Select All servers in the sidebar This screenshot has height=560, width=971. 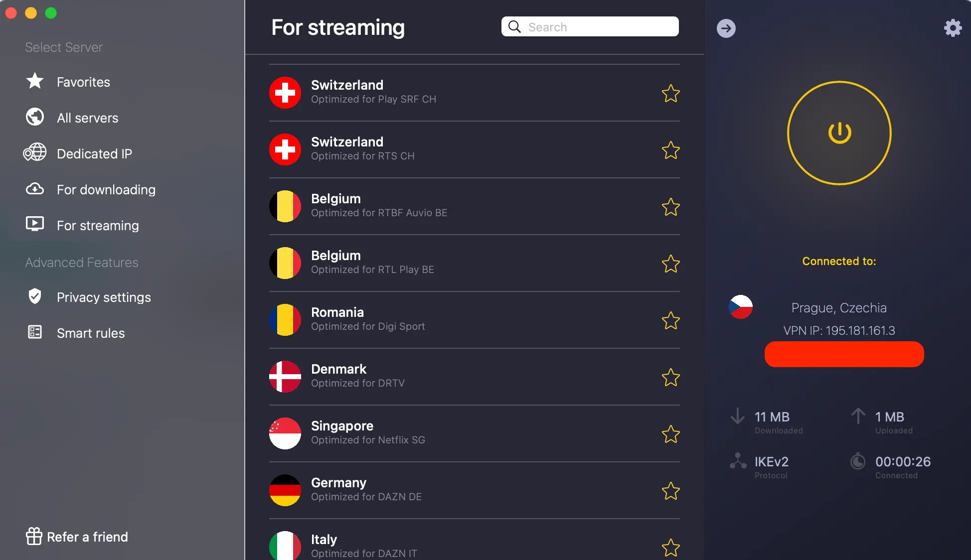[87, 118]
